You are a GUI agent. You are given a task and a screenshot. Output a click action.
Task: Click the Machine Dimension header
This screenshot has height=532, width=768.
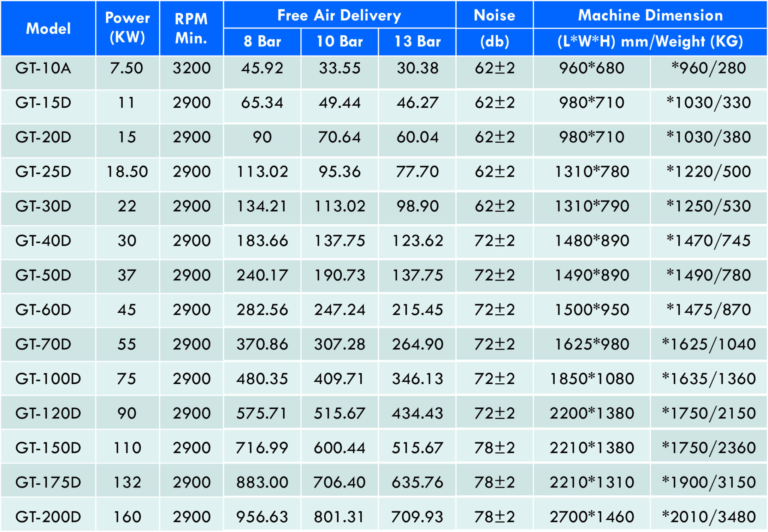pos(650,15)
